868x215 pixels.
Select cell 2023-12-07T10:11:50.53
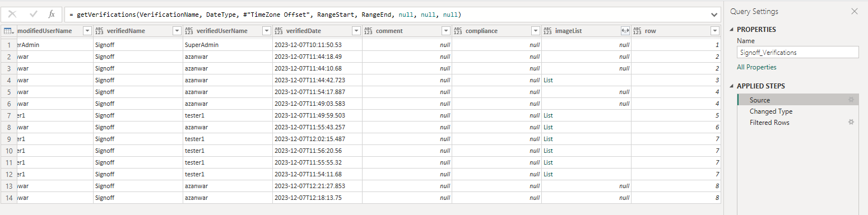pyautogui.click(x=317, y=45)
